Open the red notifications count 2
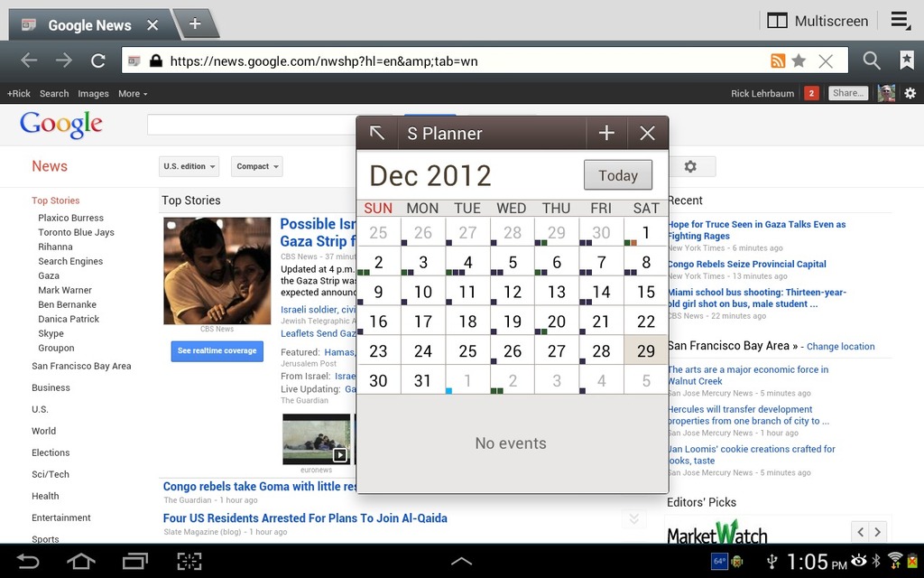 (811, 93)
